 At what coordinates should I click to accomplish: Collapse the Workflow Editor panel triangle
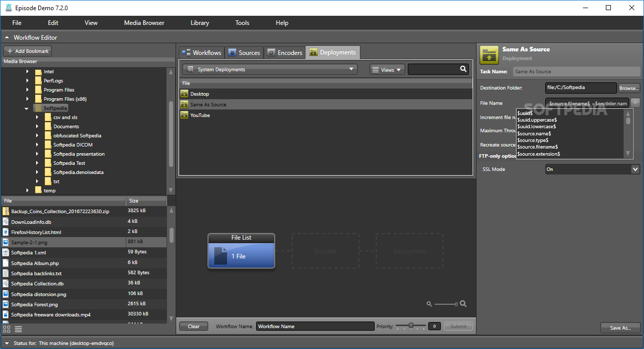pyautogui.click(x=7, y=37)
